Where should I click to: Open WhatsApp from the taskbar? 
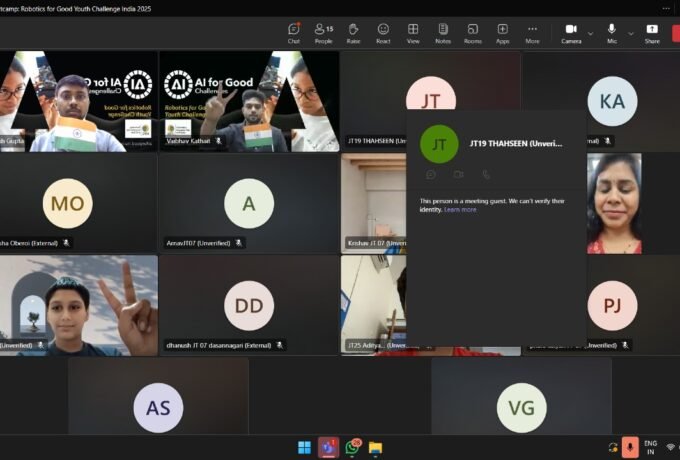click(353, 447)
